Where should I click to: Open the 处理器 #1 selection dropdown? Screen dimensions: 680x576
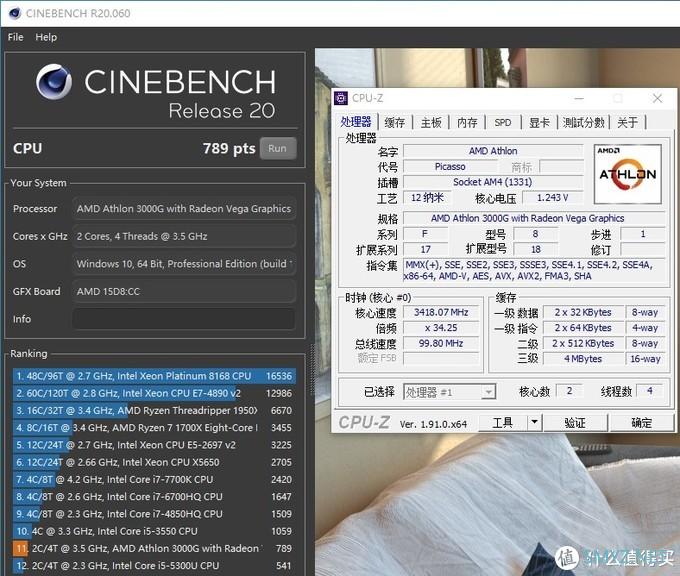coord(449,392)
